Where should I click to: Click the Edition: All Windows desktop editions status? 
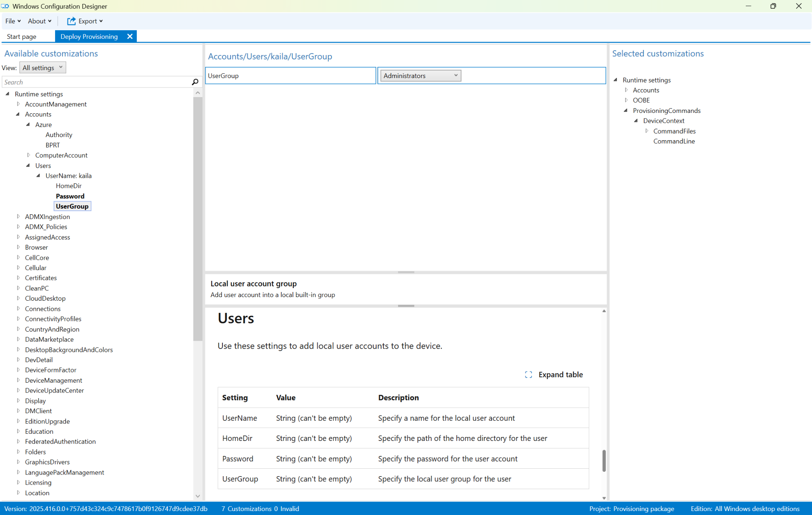pos(745,509)
